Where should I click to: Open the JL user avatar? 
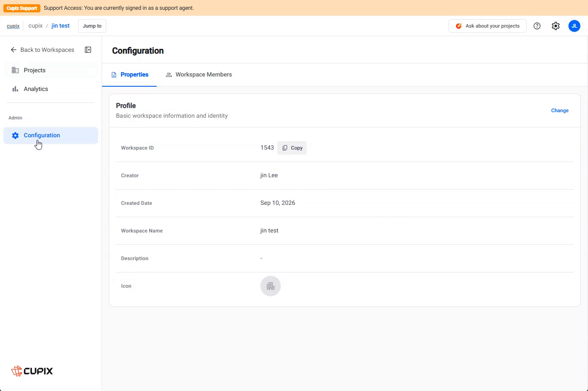tap(574, 26)
